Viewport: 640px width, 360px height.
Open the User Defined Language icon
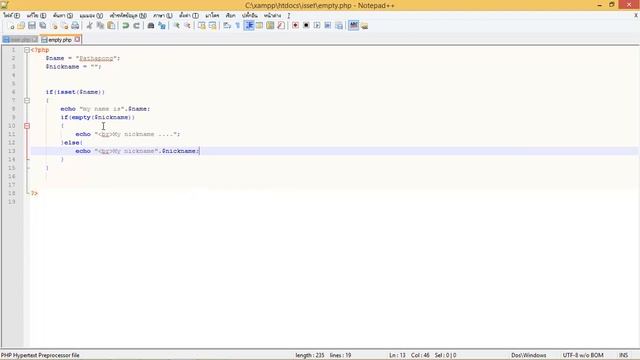[x=259, y=26]
